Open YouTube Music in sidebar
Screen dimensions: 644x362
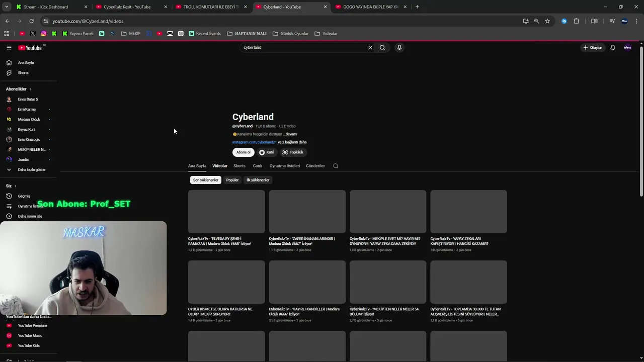point(30,335)
